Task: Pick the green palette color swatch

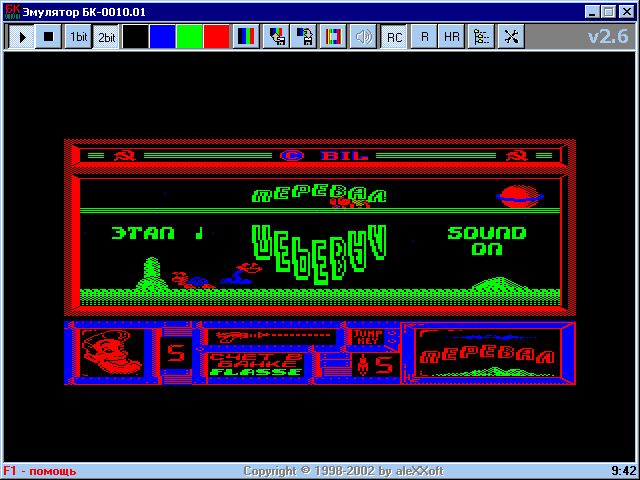Action: [x=189, y=37]
